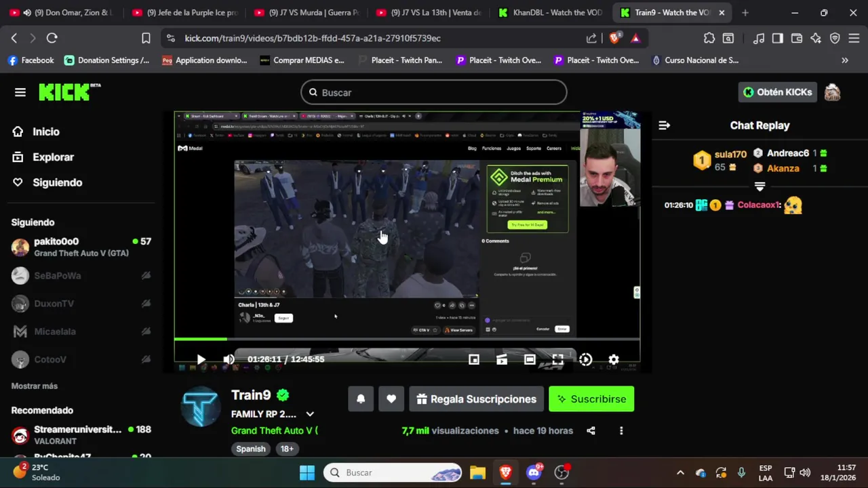Viewport: 868px width, 488px height.
Task: Open the video more options menu
Action: (620, 430)
